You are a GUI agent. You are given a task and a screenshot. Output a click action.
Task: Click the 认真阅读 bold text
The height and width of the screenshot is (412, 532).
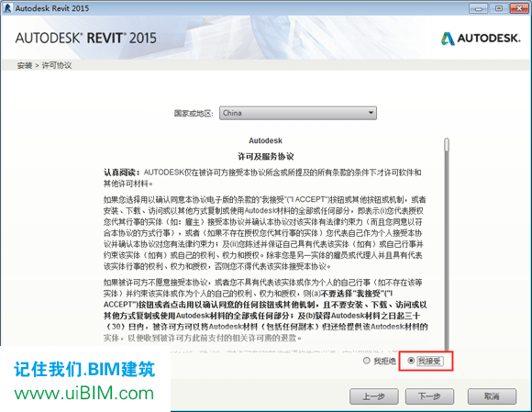tap(121, 173)
